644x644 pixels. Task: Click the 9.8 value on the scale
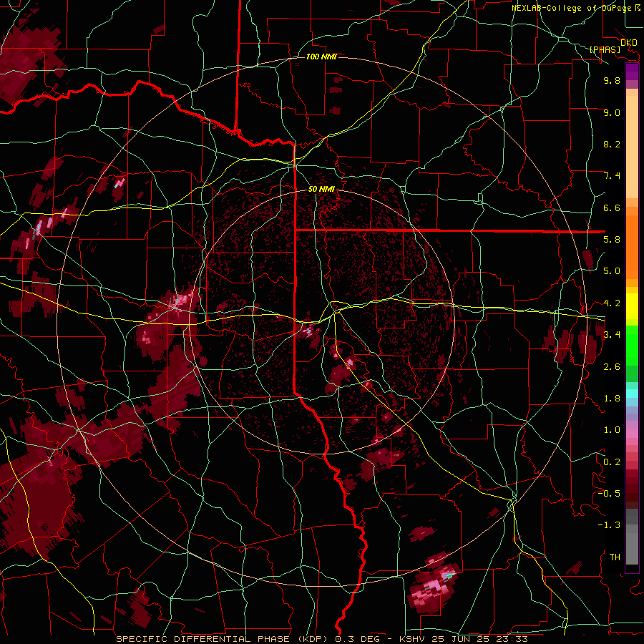coord(612,81)
